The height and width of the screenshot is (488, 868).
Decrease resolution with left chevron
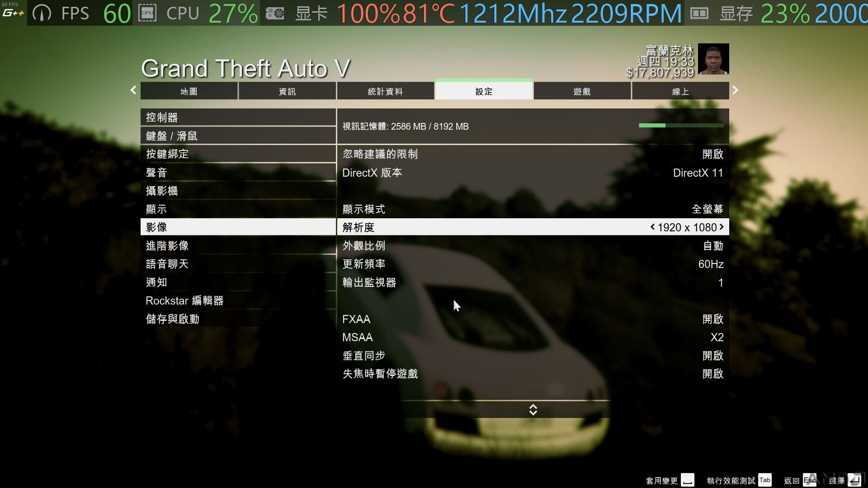[x=652, y=227]
